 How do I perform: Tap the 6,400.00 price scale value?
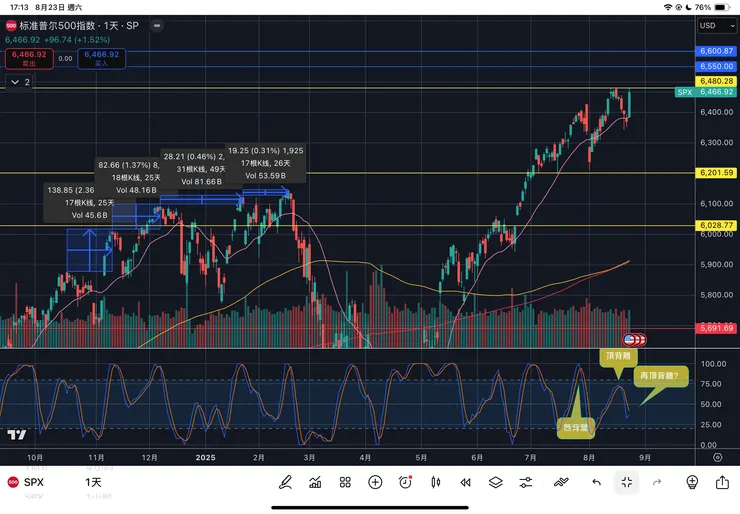(x=716, y=112)
